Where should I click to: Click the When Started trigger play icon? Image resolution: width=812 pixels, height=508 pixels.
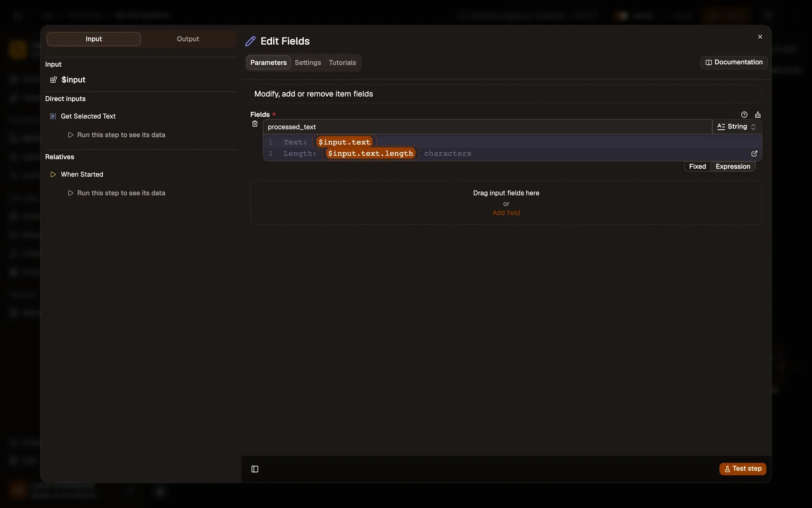[x=53, y=174]
